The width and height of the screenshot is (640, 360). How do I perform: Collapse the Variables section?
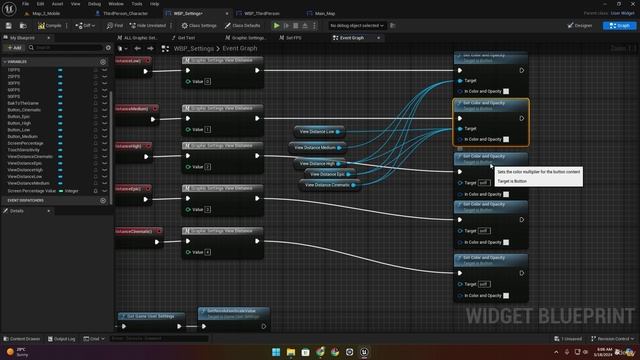(x=4, y=62)
